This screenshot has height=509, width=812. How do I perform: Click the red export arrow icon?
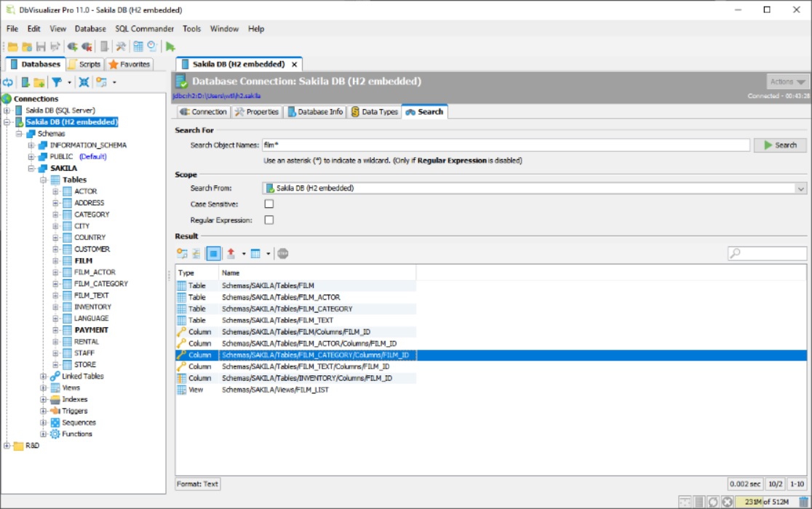(x=231, y=254)
